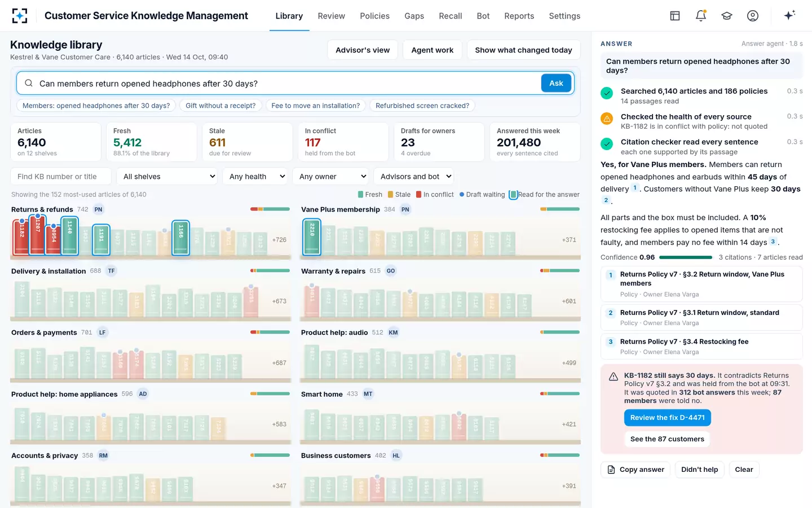Open the notifications bell
812x508 pixels.
point(701,16)
